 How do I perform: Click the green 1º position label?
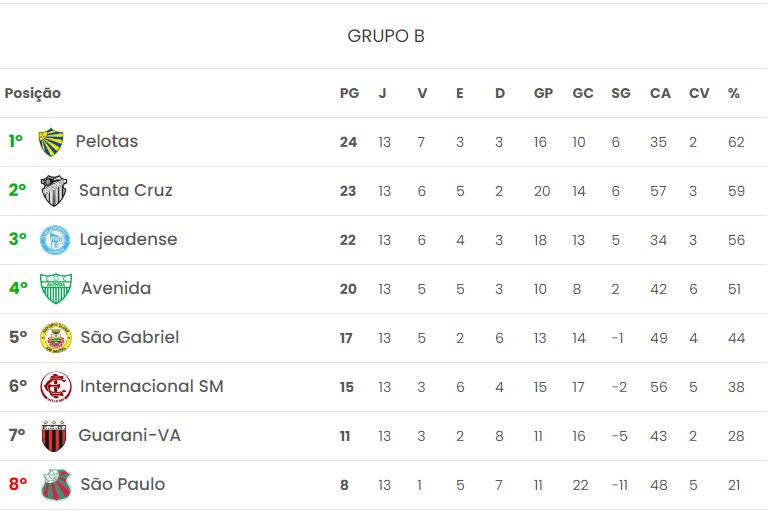(x=16, y=142)
